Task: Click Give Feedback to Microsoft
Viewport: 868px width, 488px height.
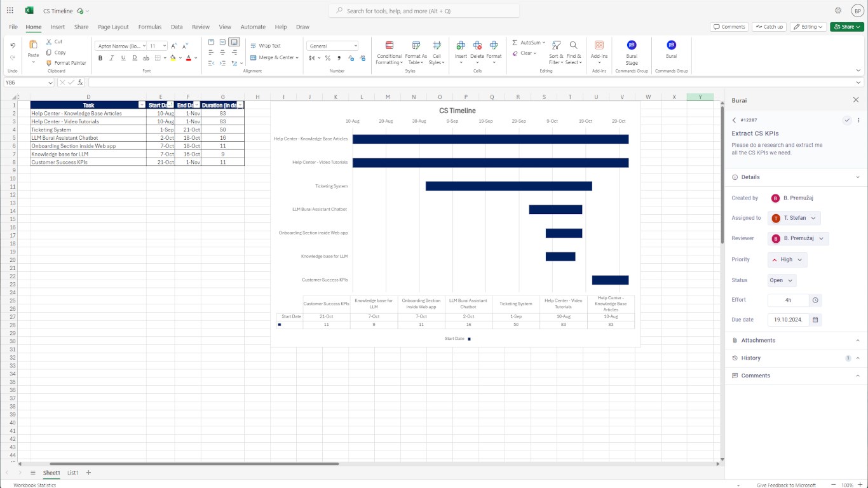Action: pyautogui.click(x=786, y=485)
